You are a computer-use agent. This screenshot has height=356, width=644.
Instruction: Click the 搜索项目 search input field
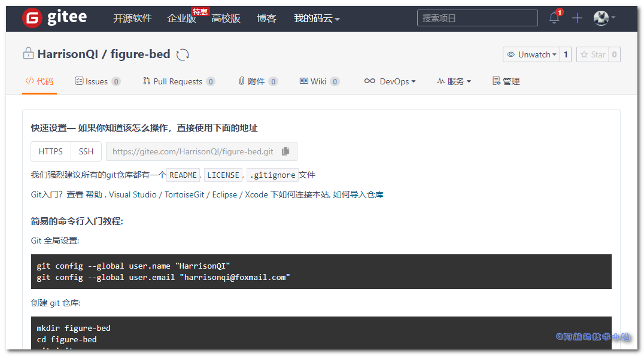point(477,18)
